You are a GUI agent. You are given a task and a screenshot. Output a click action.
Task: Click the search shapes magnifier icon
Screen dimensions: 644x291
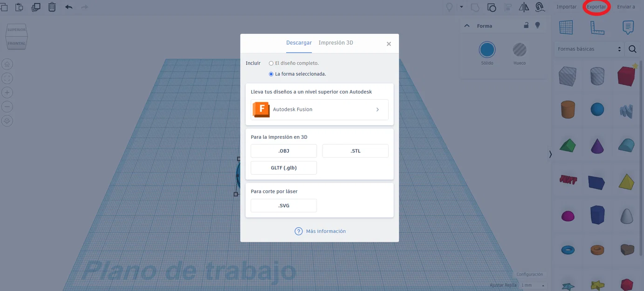[x=632, y=49]
